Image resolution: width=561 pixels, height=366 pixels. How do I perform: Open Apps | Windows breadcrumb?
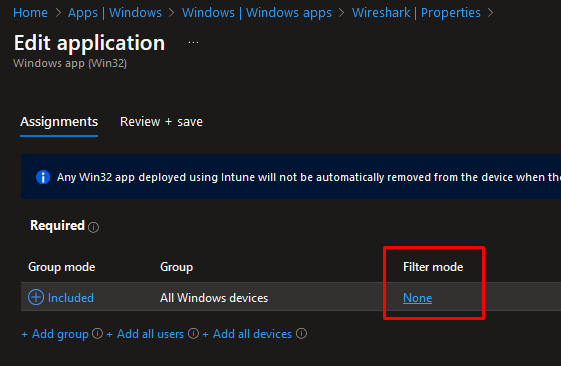[114, 13]
